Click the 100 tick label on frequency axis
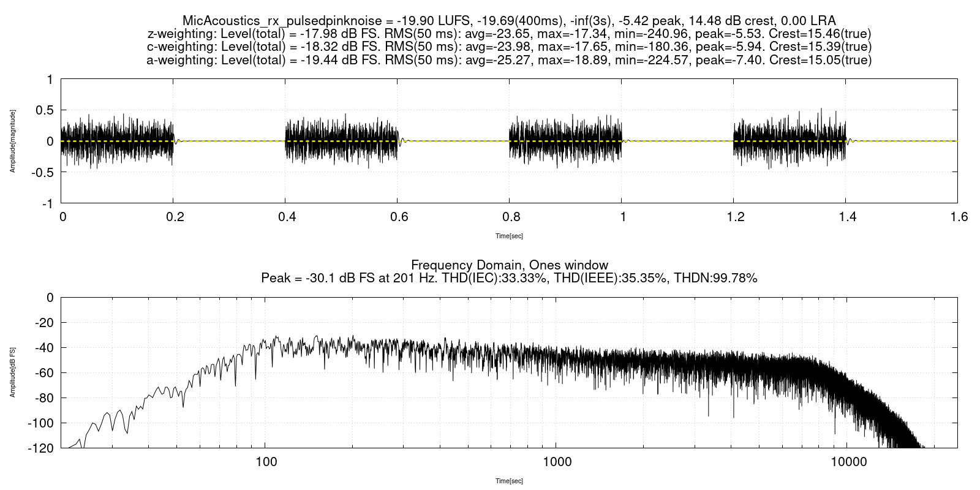The width and height of the screenshot is (980, 490). [265, 462]
